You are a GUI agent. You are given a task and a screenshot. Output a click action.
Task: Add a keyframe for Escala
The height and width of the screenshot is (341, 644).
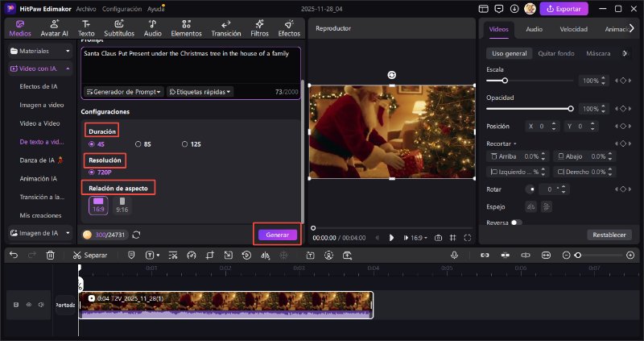pos(623,81)
